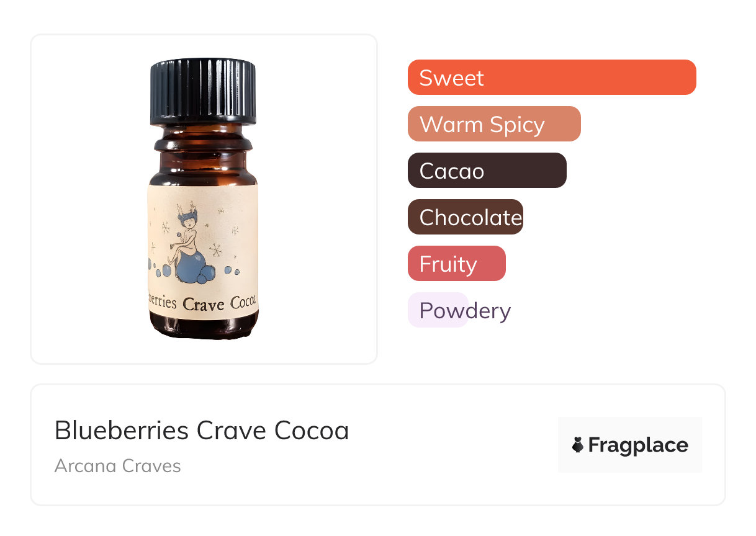The height and width of the screenshot is (536, 756).
Task: Select the red Fruity accord bar
Action: pos(457,264)
